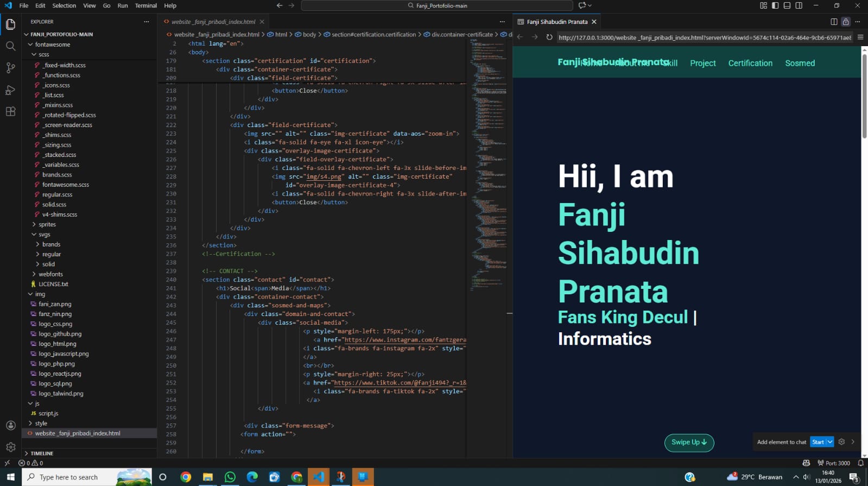Viewport: 868px width, 486px height.
Task: Open the Terminal menu
Action: pos(145,5)
